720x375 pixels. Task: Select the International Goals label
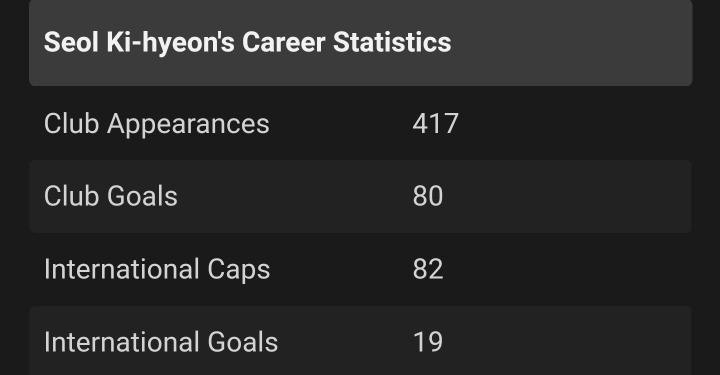161,342
